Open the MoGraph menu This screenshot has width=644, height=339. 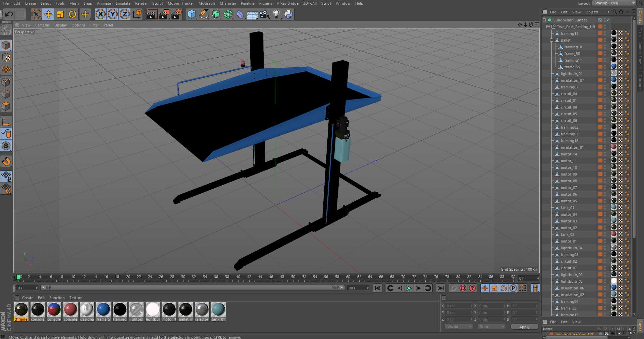pyautogui.click(x=207, y=3)
